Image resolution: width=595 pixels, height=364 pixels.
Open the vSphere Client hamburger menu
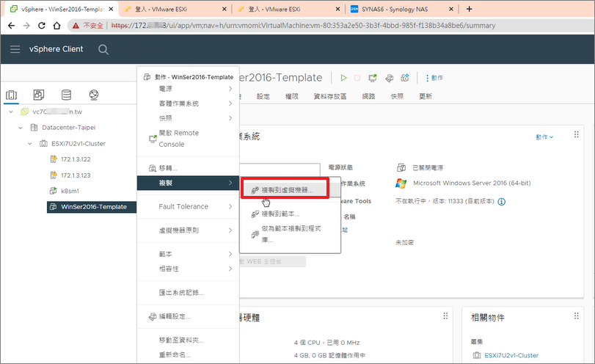15,49
